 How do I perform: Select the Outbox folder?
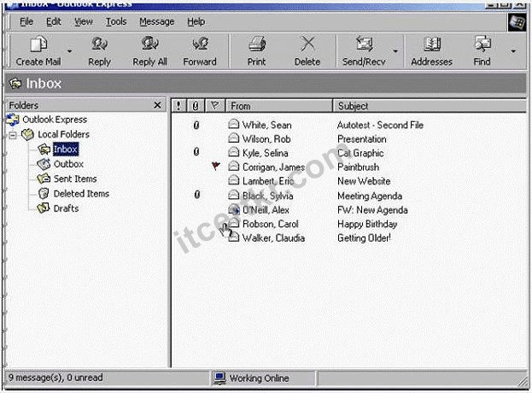pos(68,164)
